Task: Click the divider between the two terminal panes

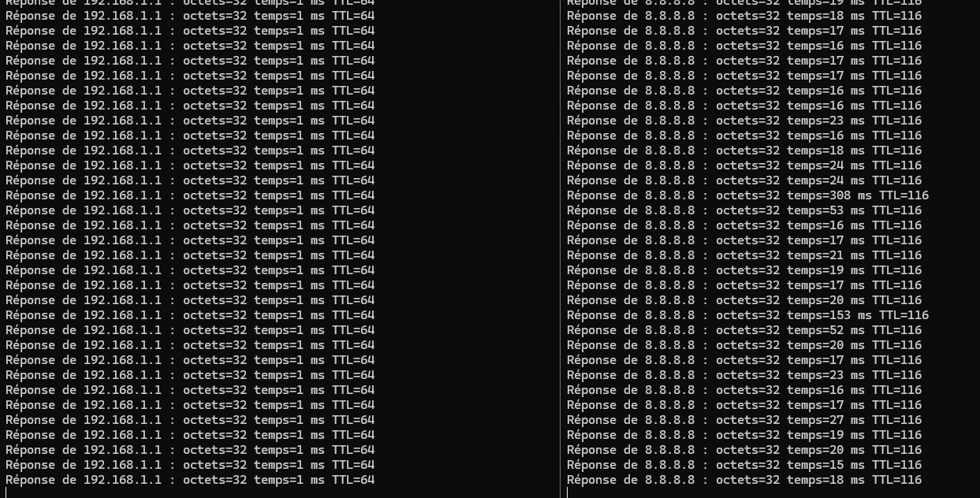Action: [561, 249]
